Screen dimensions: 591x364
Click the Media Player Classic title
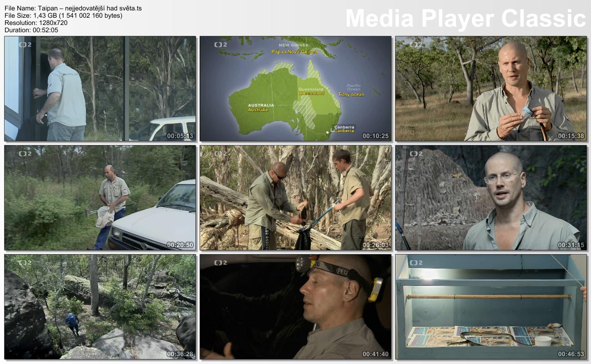tap(465, 19)
